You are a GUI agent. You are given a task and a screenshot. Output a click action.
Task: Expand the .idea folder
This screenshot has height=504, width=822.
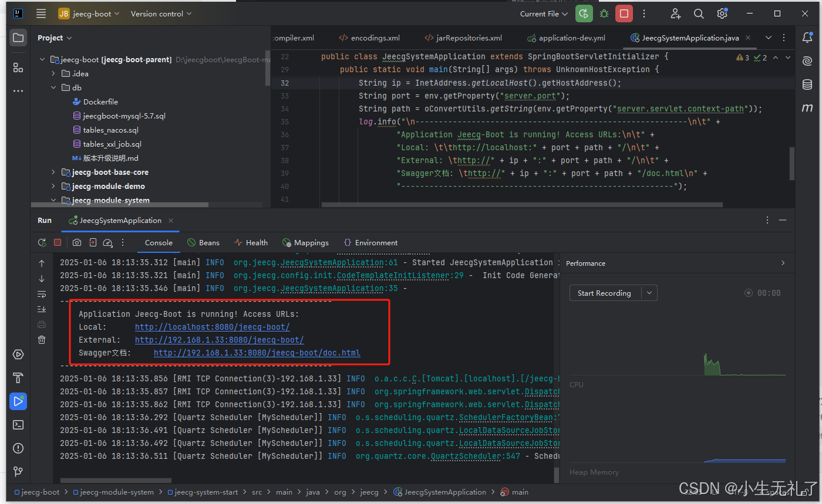(53, 73)
